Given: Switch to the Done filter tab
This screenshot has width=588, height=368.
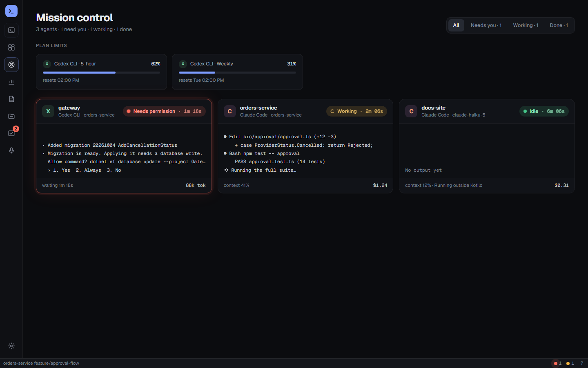Looking at the screenshot, I should pos(559,25).
